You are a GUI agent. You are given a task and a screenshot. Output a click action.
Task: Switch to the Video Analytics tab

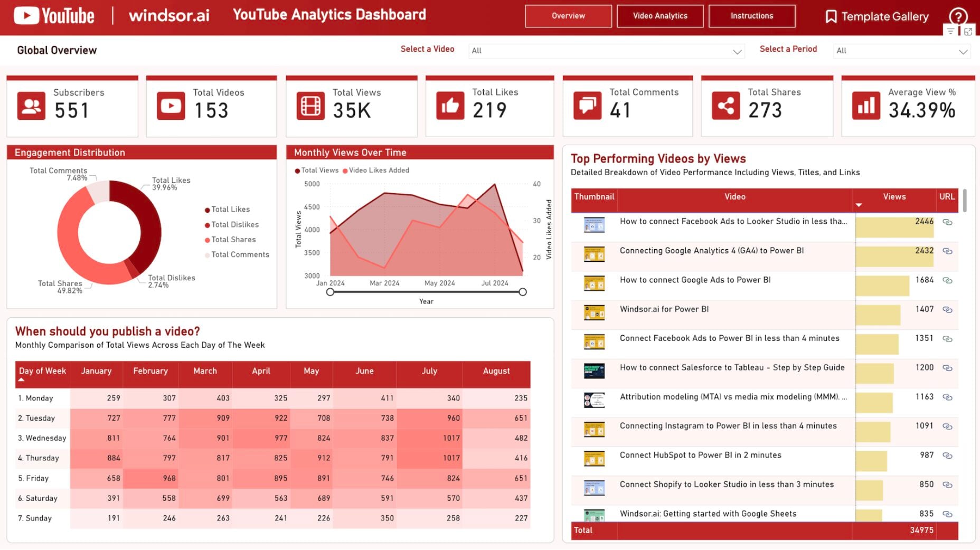pos(659,16)
